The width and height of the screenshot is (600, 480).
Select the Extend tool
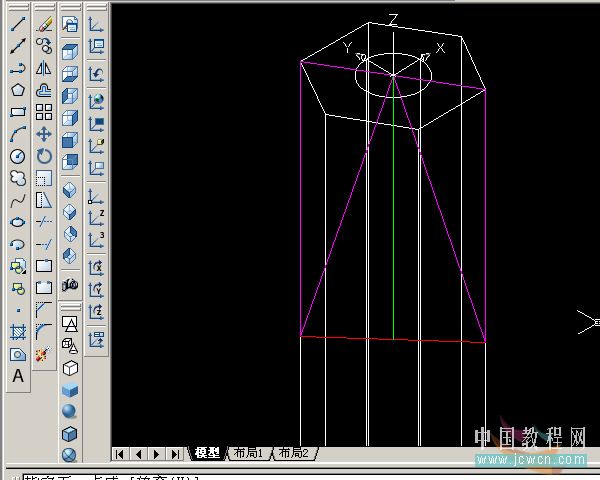44,244
